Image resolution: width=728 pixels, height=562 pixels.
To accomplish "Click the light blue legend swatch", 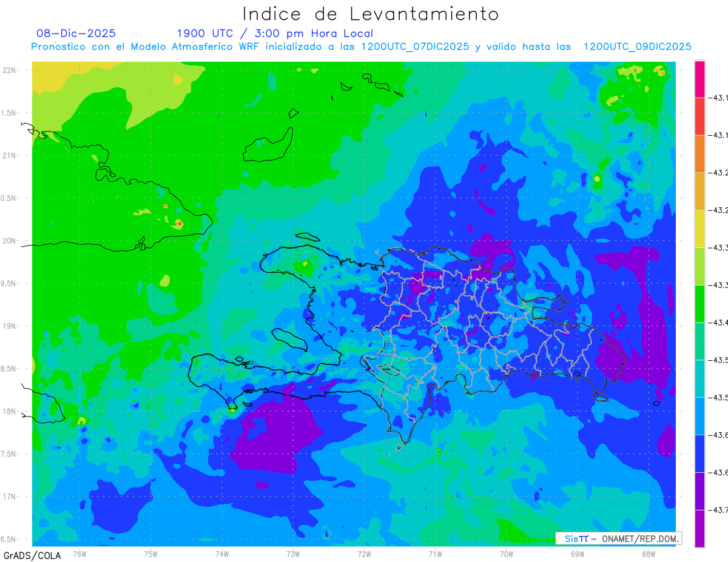I will pos(699,416).
